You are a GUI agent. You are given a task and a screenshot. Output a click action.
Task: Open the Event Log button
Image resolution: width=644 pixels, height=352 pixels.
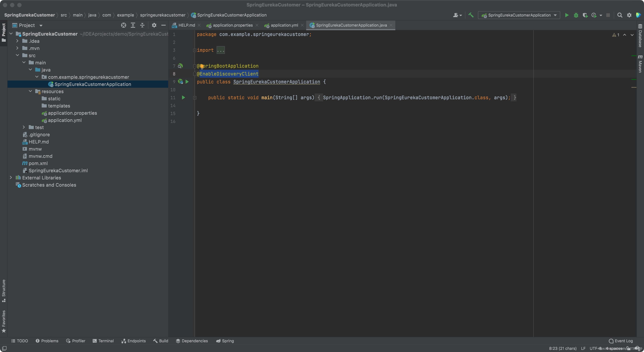click(x=621, y=341)
